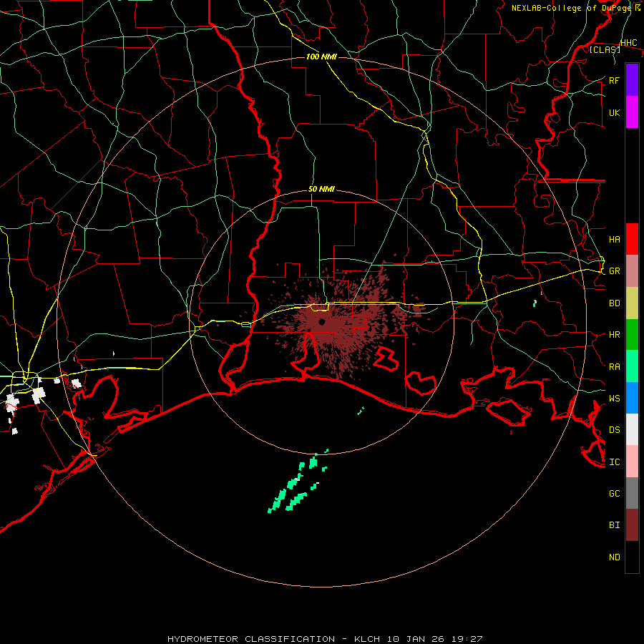This screenshot has height=644, width=644.
Task: Click the GC gray legend swatch
Action: 632,493
